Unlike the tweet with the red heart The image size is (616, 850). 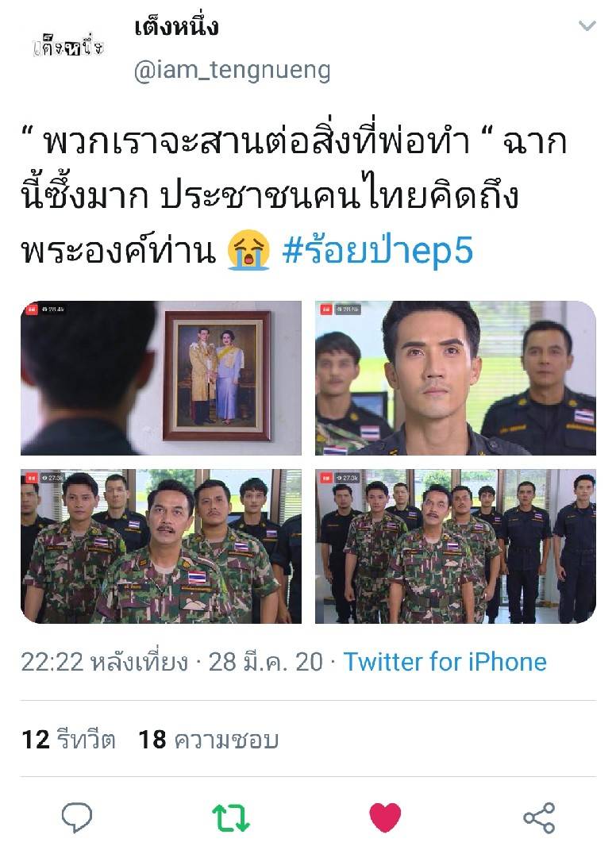click(x=385, y=817)
